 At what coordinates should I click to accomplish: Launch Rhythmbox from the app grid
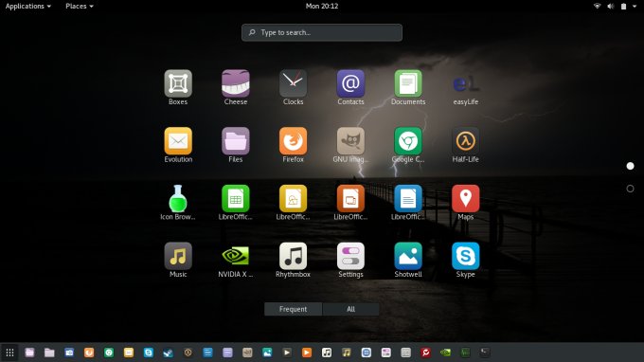click(293, 257)
